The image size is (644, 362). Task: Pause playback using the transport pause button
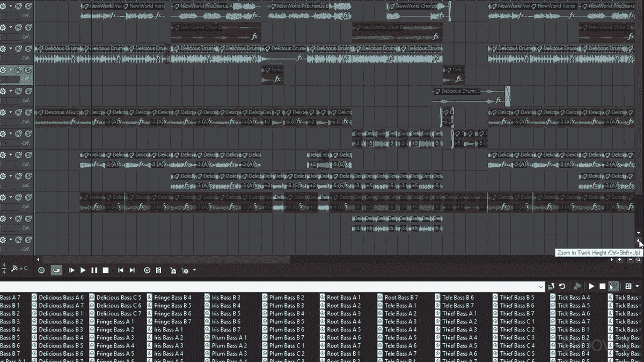click(94, 270)
